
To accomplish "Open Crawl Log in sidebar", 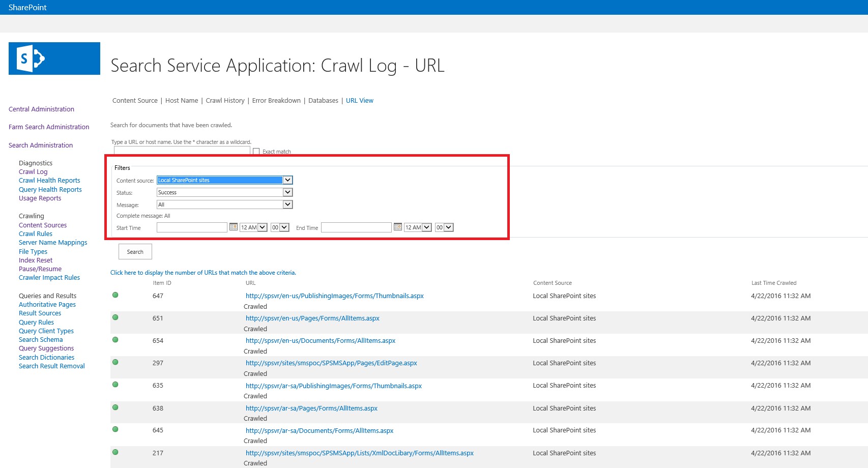I will tap(33, 172).
